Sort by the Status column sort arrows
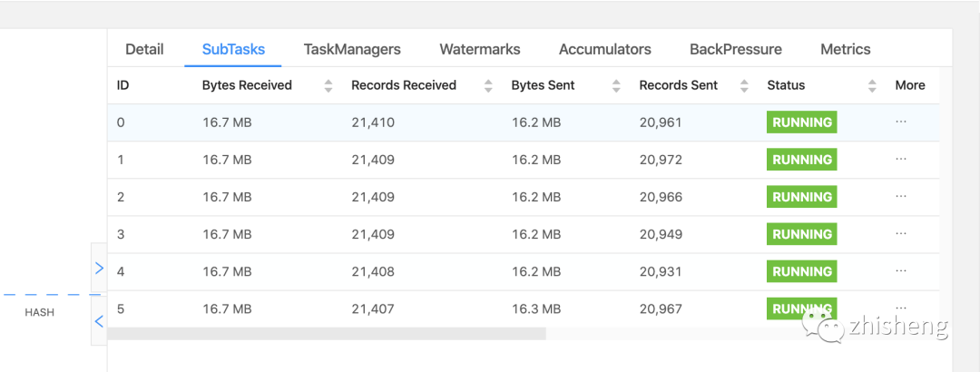The height and width of the screenshot is (372, 980). 872,85
